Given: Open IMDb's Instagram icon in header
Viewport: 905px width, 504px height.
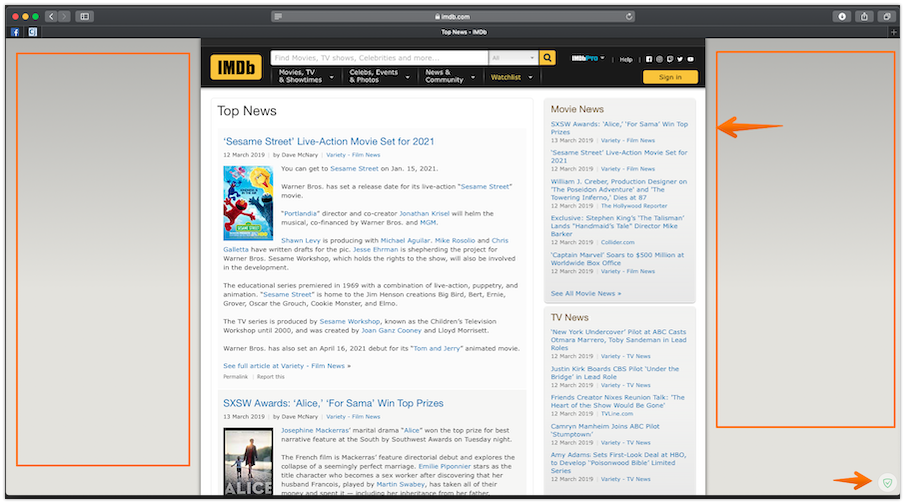Looking at the screenshot, I should [x=659, y=59].
